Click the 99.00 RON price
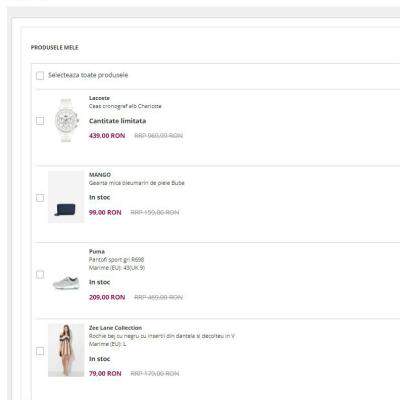The image size is (400, 400). pos(105,212)
